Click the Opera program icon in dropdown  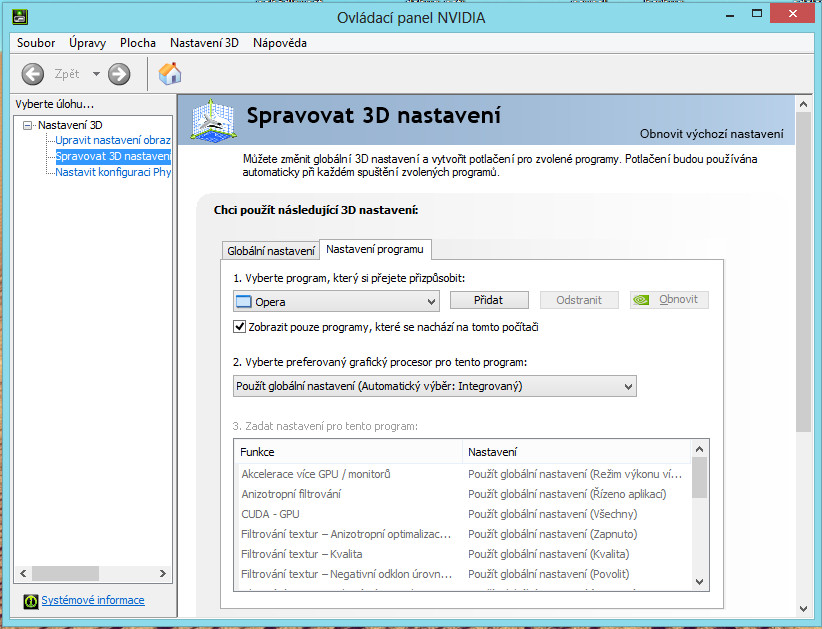(x=244, y=301)
